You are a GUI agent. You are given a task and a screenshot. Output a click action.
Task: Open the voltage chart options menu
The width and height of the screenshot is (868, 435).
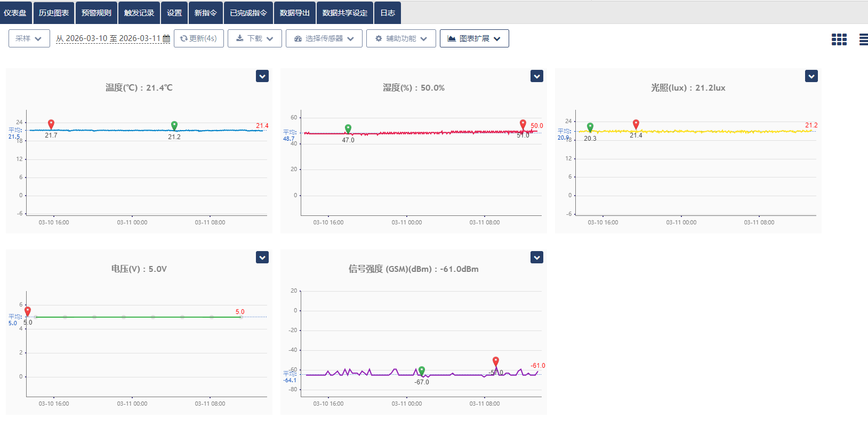coord(262,257)
